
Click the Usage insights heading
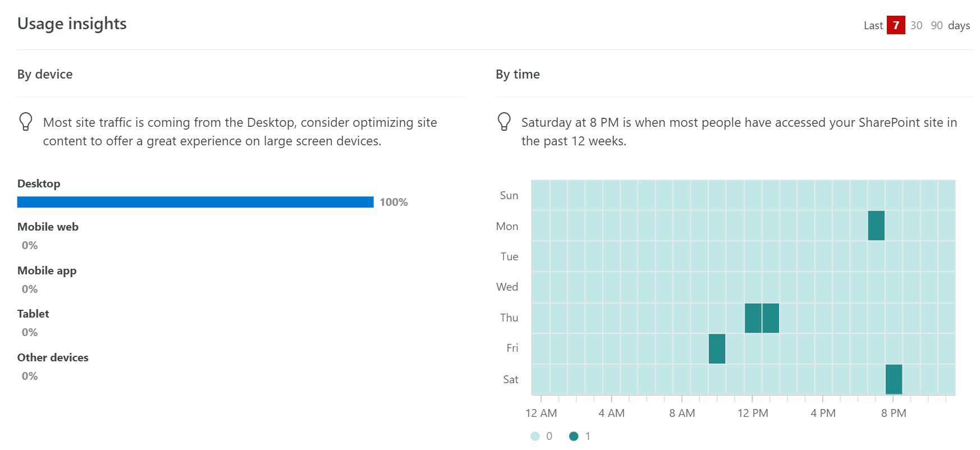point(72,24)
